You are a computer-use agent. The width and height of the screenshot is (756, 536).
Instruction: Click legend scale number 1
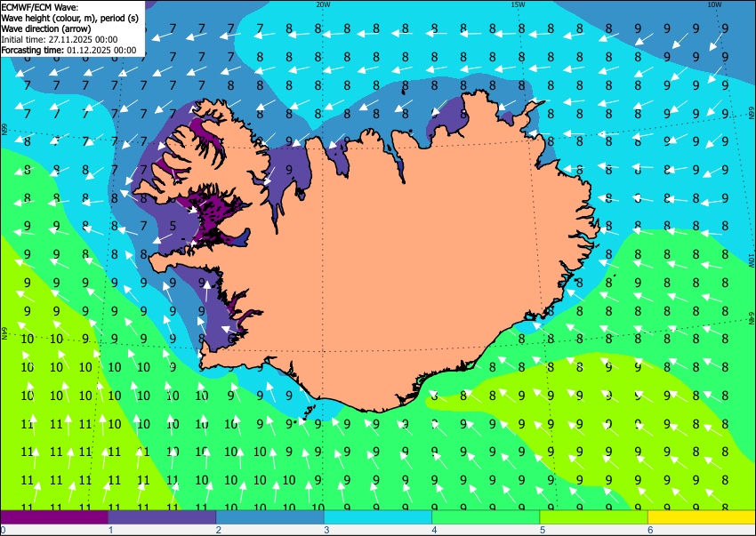[111, 530]
